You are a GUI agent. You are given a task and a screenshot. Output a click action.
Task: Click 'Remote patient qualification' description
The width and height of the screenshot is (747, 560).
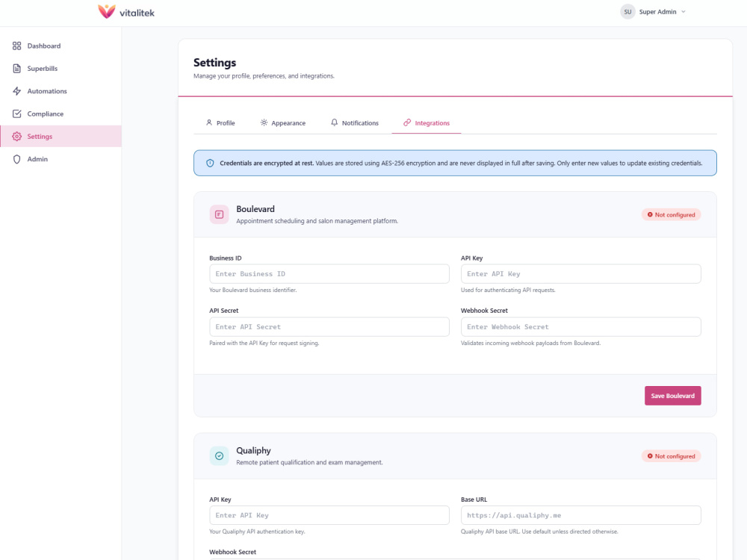tap(309, 462)
